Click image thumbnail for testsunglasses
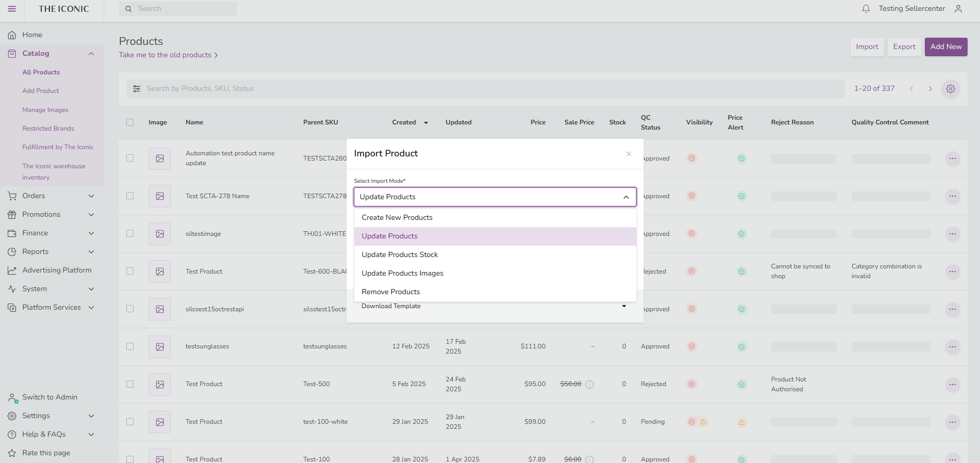980x463 pixels. click(x=160, y=347)
